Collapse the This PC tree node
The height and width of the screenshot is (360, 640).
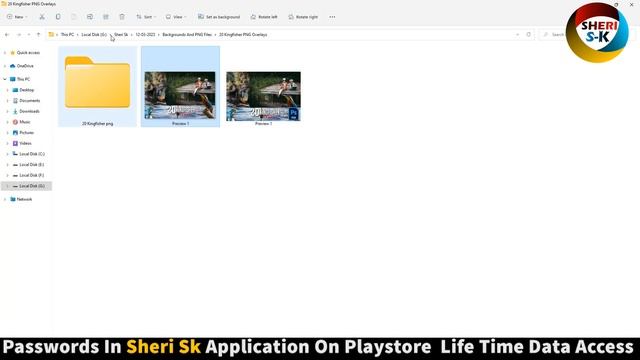click(x=5, y=79)
